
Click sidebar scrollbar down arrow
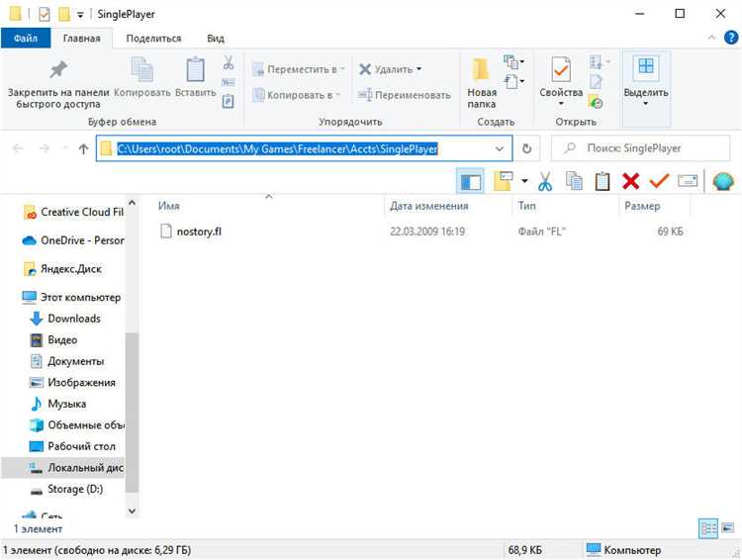[x=132, y=511]
